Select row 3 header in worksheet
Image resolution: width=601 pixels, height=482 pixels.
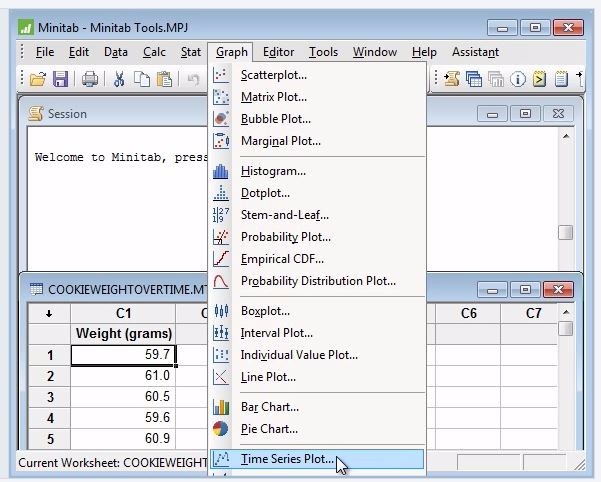coord(50,397)
